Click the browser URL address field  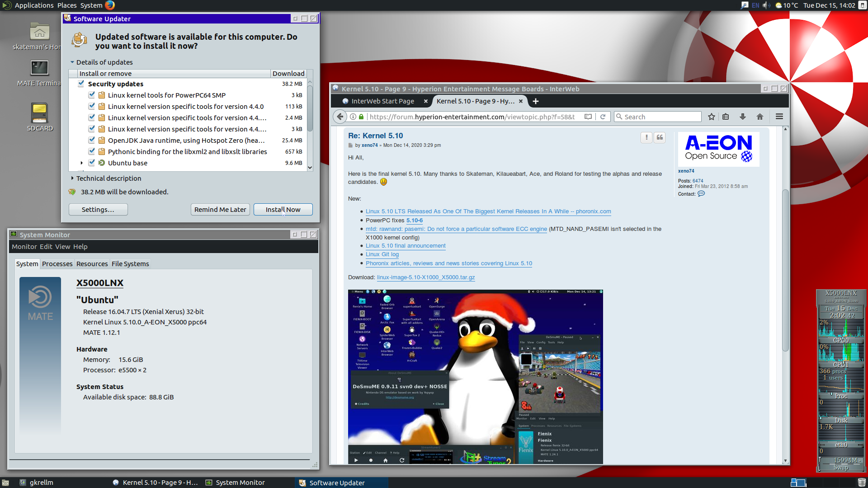pos(472,117)
